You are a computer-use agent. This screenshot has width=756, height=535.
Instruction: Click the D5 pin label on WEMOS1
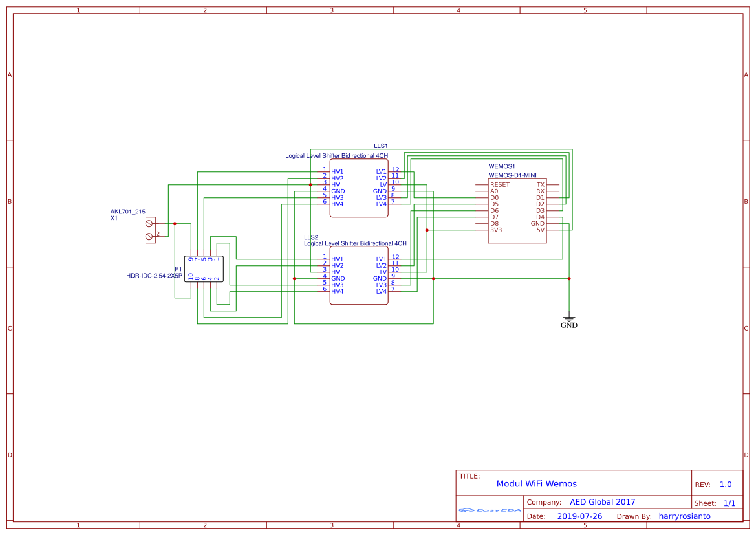pos(495,204)
